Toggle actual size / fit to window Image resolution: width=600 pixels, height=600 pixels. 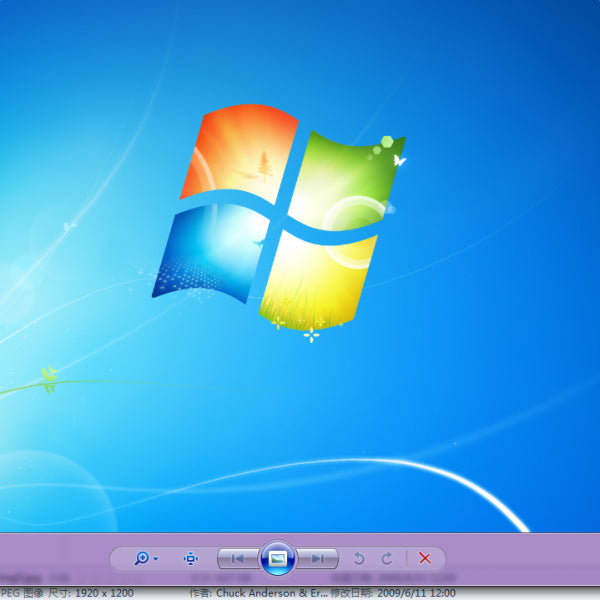191,558
